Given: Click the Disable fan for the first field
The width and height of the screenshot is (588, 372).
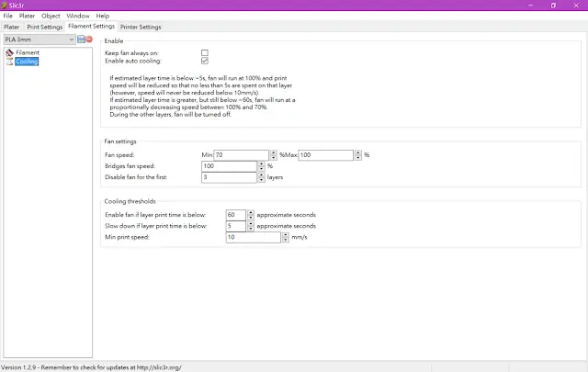Looking at the screenshot, I should [229, 177].
